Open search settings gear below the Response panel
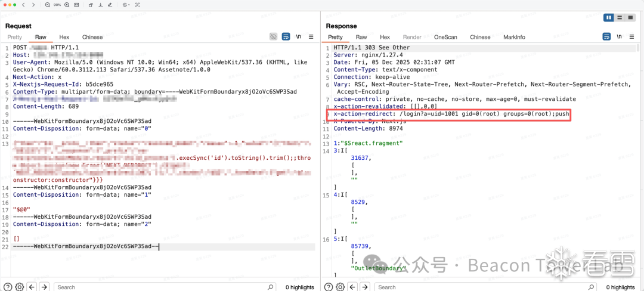 tap(340, 287)
